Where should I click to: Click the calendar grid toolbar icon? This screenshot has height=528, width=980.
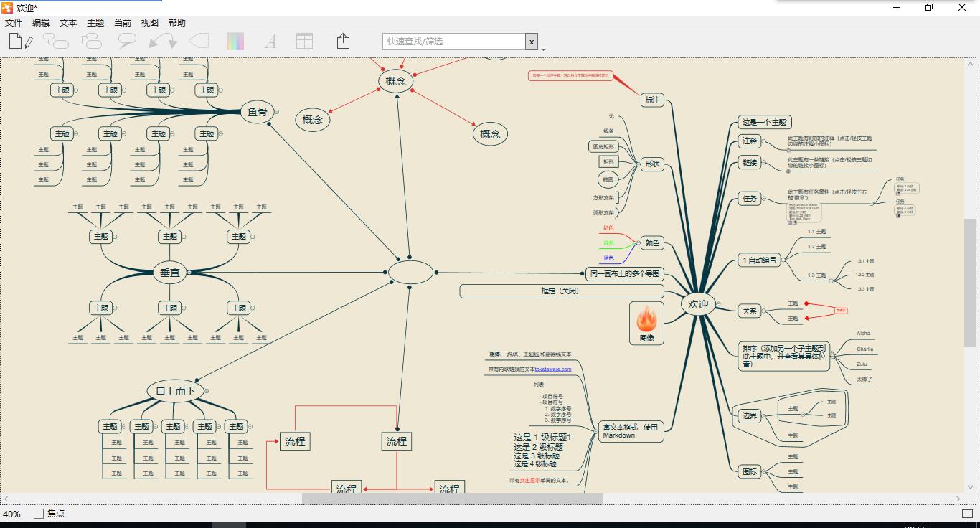coord(305,41)
